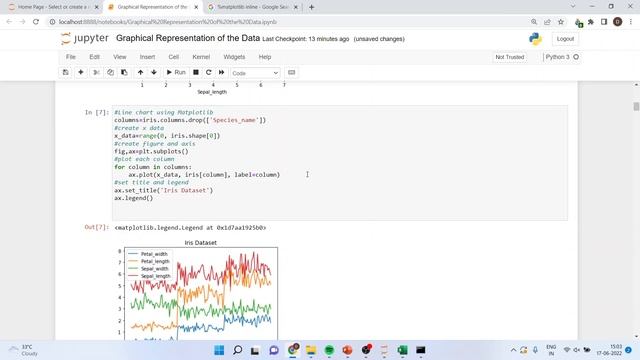Open the tab search chevron
This screenshot has height=360, width=640.
pos(573,7)
